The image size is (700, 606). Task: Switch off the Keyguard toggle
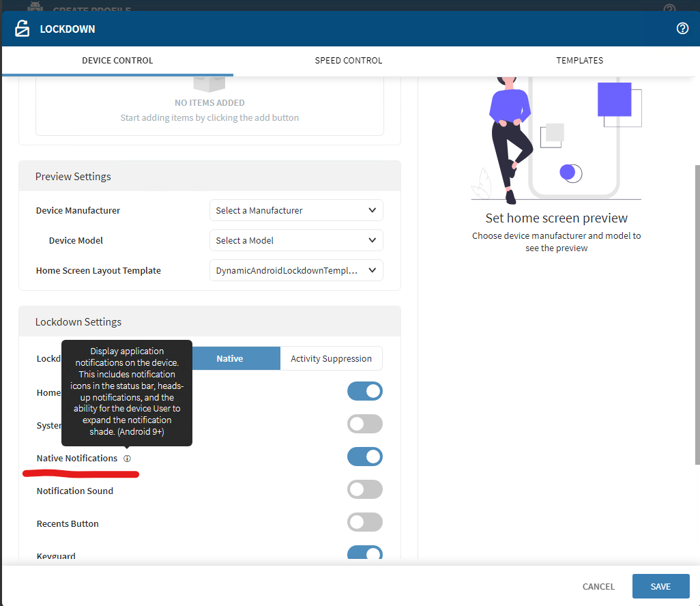point(365,553)
